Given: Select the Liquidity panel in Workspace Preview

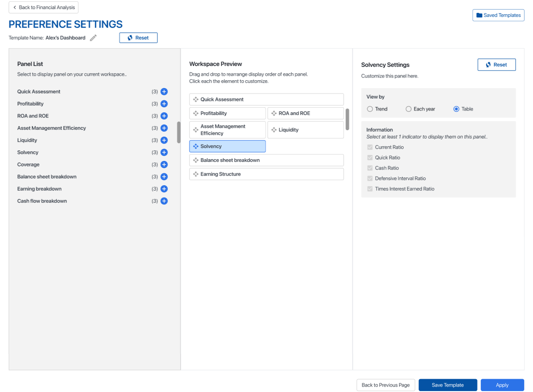Looking at the screenshot, I should (x=305, y=130).
